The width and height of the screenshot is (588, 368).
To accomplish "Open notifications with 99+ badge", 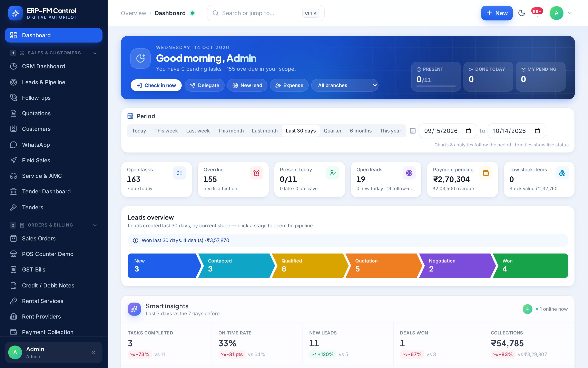I will point(537,13).
